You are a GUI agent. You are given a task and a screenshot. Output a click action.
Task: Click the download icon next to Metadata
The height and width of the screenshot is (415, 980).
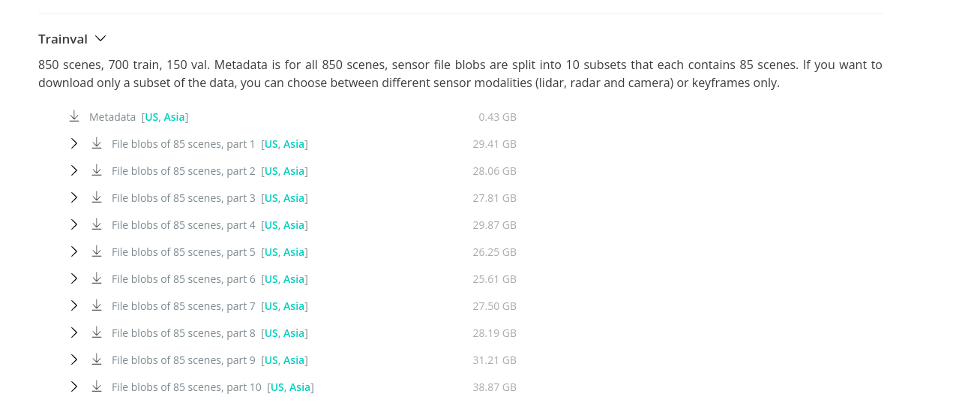tap(74, 116)
